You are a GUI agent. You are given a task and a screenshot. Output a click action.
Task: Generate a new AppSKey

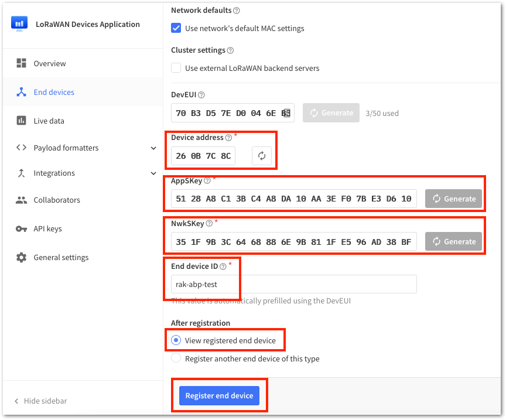pos(453,199)
